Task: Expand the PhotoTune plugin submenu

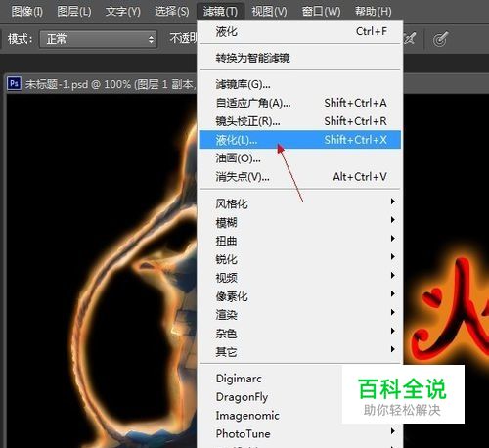Action: pos(300,433)
